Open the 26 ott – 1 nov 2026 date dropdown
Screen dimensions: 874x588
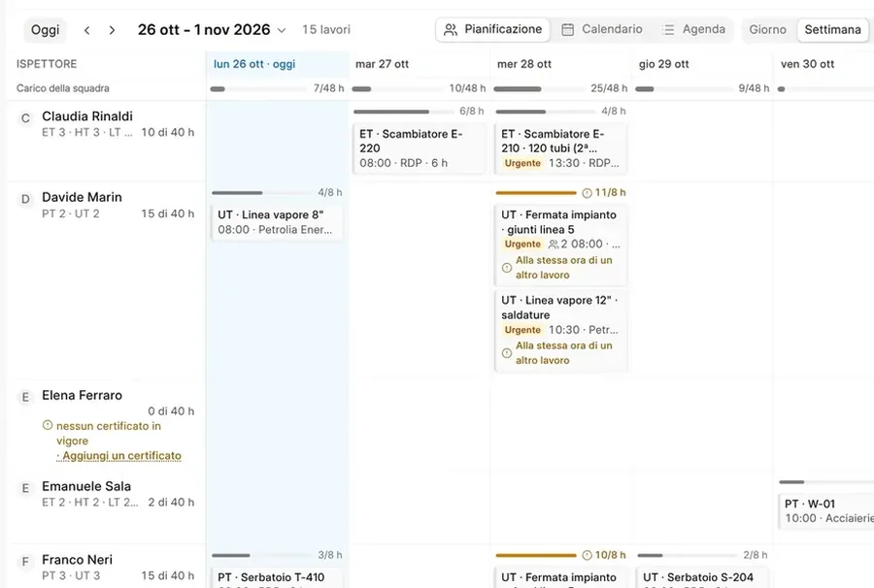click(212, 29)
